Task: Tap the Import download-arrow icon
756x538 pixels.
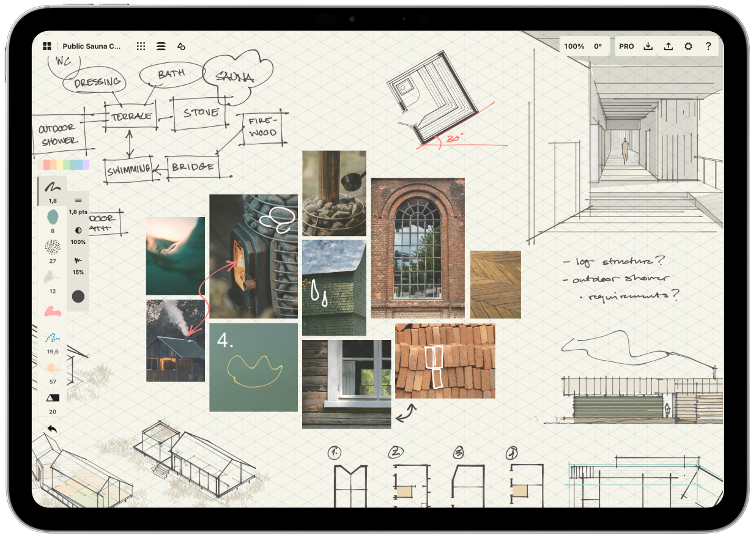Action: coord(648,46)
